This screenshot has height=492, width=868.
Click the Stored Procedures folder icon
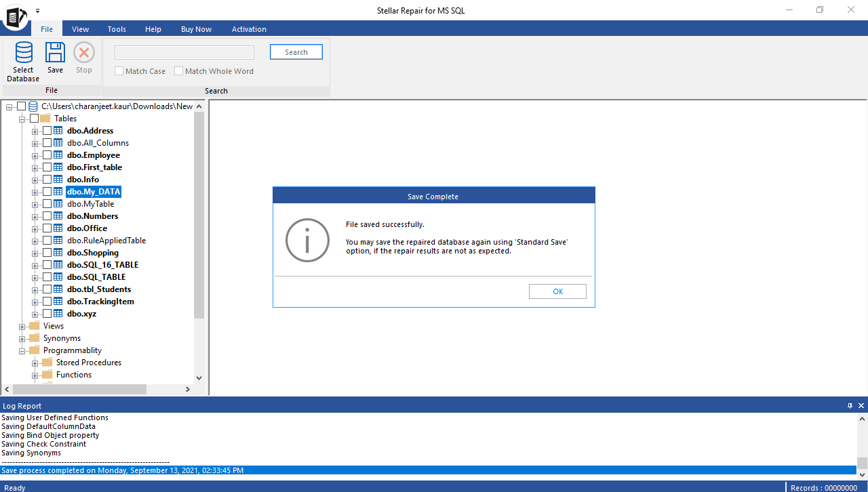47,363
